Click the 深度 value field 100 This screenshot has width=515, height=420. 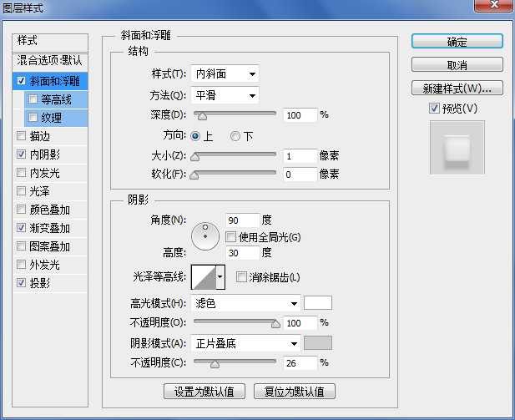(300, 115)
